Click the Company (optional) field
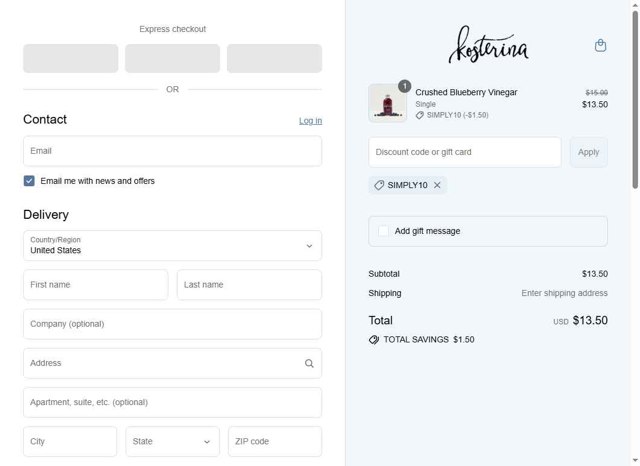 [x=172, y=324]
